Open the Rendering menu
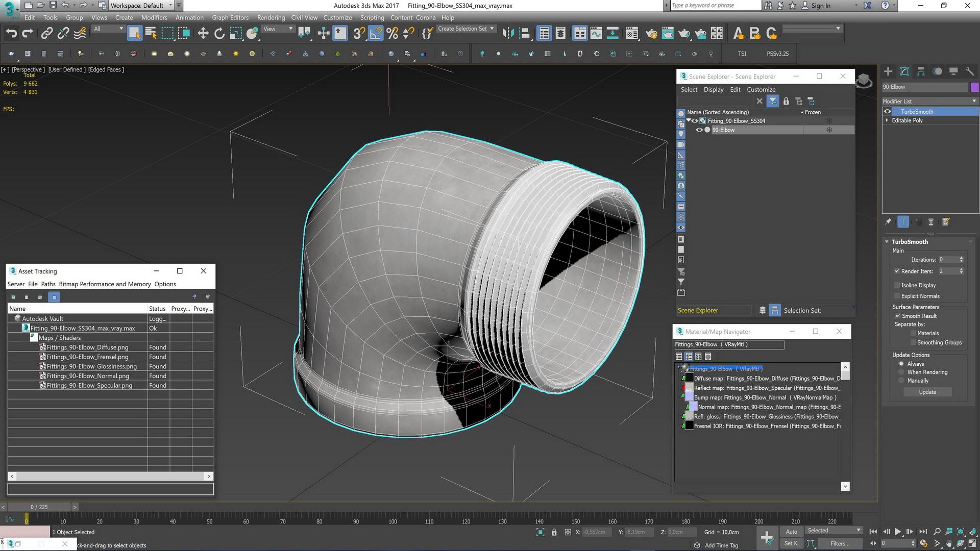The image size is (980, 551). tap(271, 17)
